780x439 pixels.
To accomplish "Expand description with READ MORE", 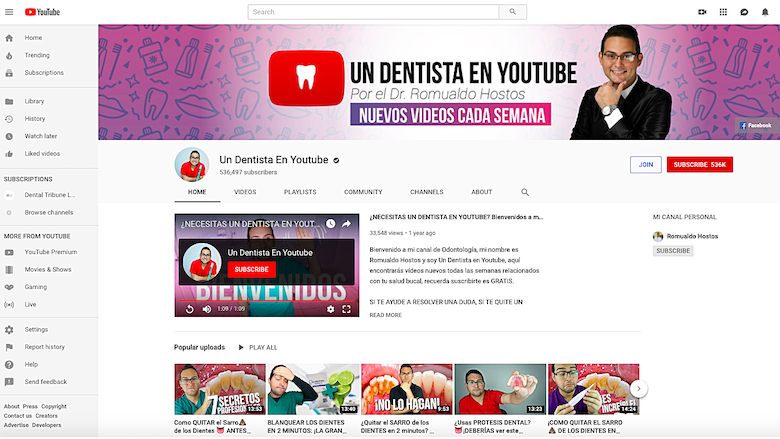I will [385, 315].
